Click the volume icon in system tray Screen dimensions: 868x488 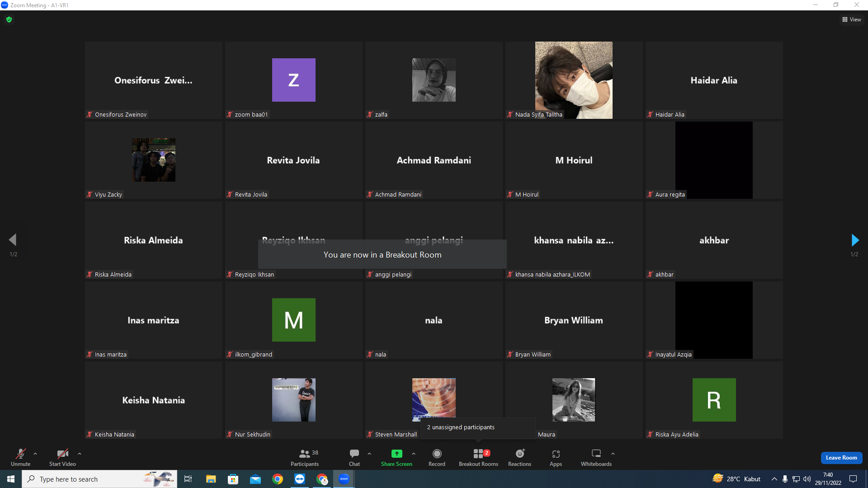click(807, 479)
